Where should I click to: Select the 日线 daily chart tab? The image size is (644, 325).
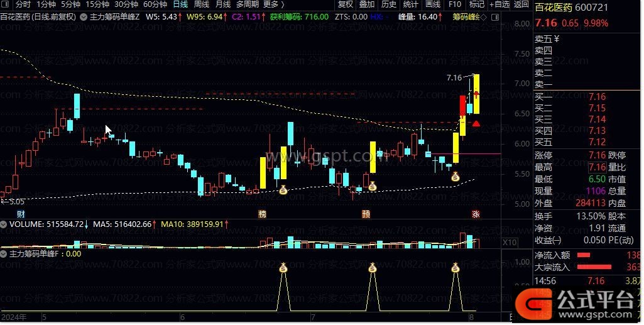pyautogui.click(x=180, y=4)
